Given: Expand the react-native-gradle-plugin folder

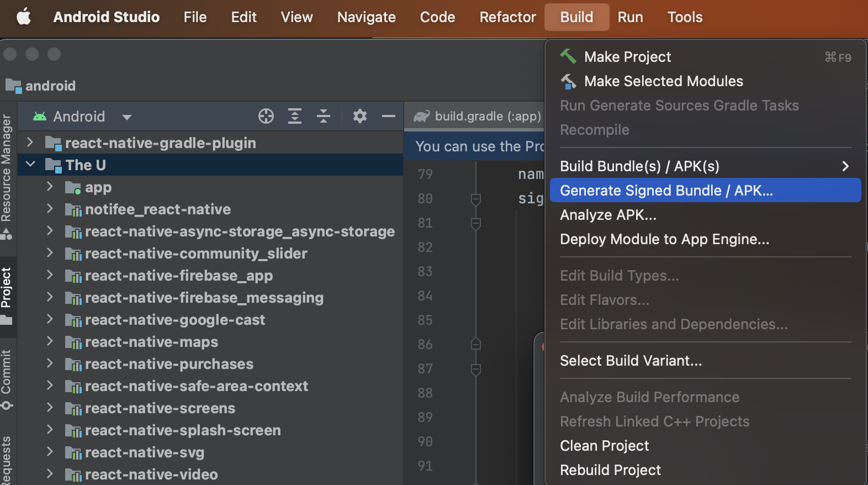Looking at the screenshot, I should coord(30,143).
